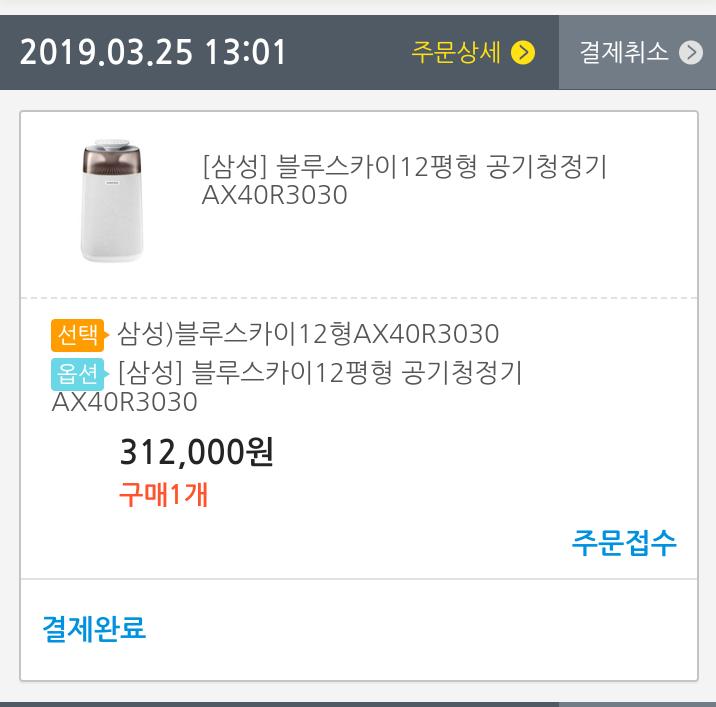Click the red 구매1개 quantity label

(164, 494)
